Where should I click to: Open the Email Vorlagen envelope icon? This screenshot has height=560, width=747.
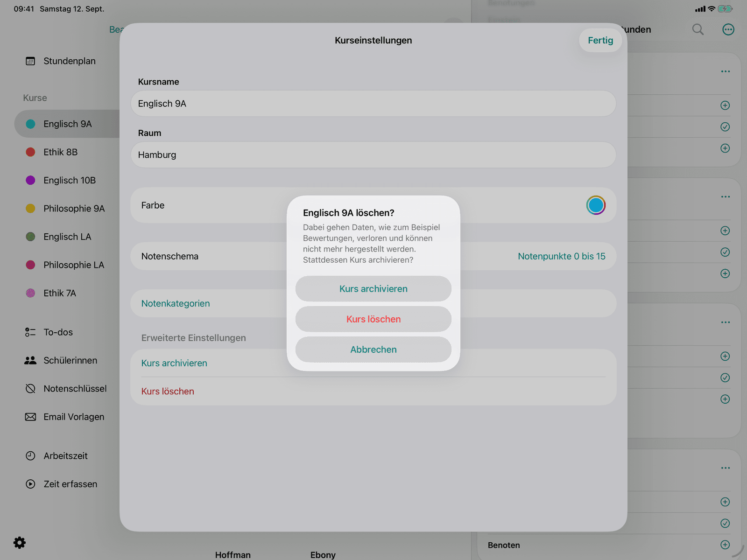pos(30,417)
